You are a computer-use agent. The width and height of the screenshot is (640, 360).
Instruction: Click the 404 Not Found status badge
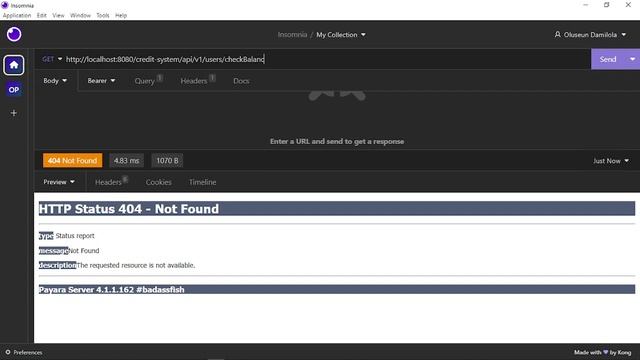click(73, 160)
